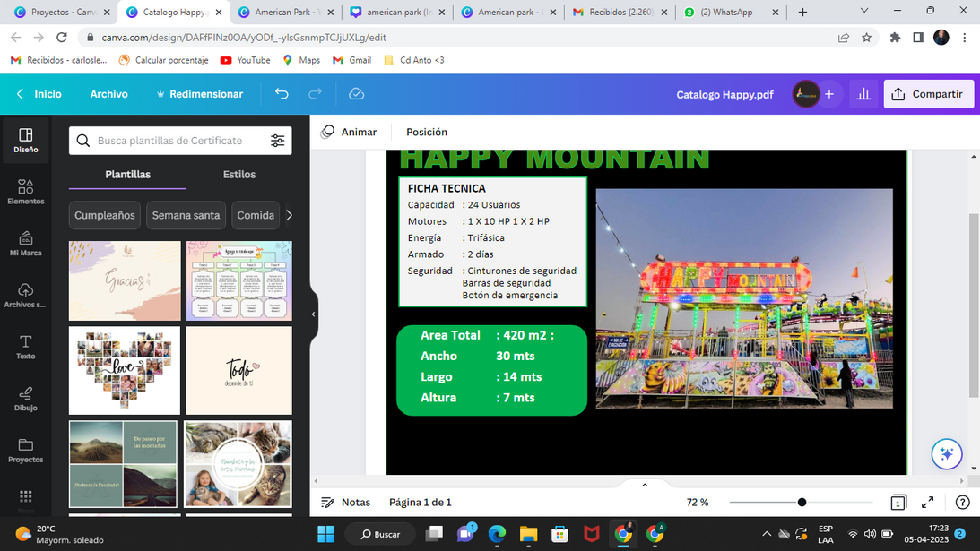
Task: Show hidden system tray icons
Action: point(767,534)
